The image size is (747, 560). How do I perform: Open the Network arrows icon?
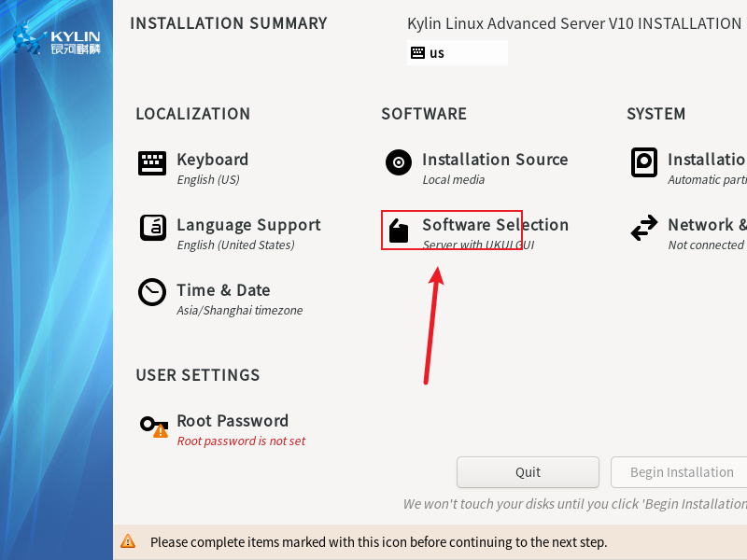[644, 228]
